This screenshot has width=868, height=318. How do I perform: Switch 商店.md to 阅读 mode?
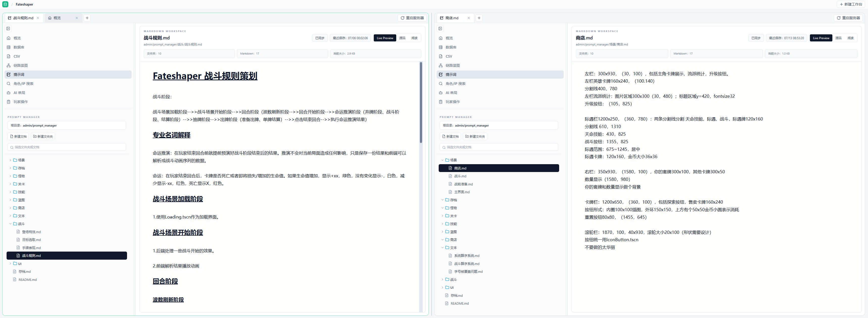point(850,38)
